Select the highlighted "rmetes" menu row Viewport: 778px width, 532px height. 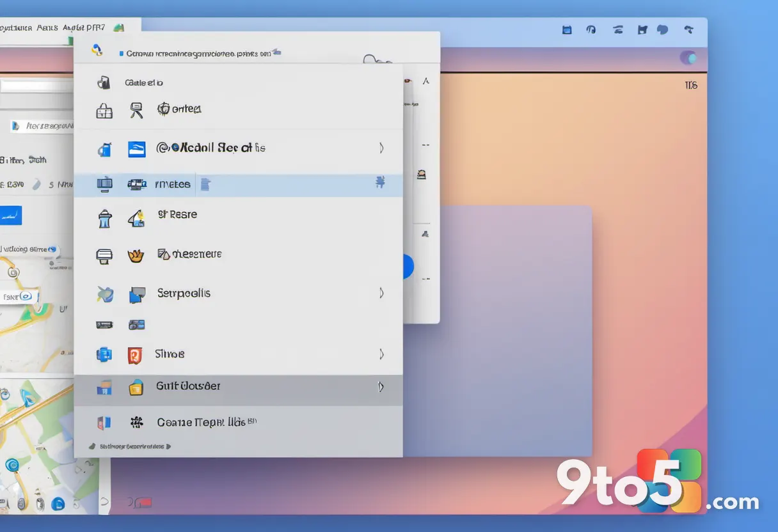coord(238,185)
